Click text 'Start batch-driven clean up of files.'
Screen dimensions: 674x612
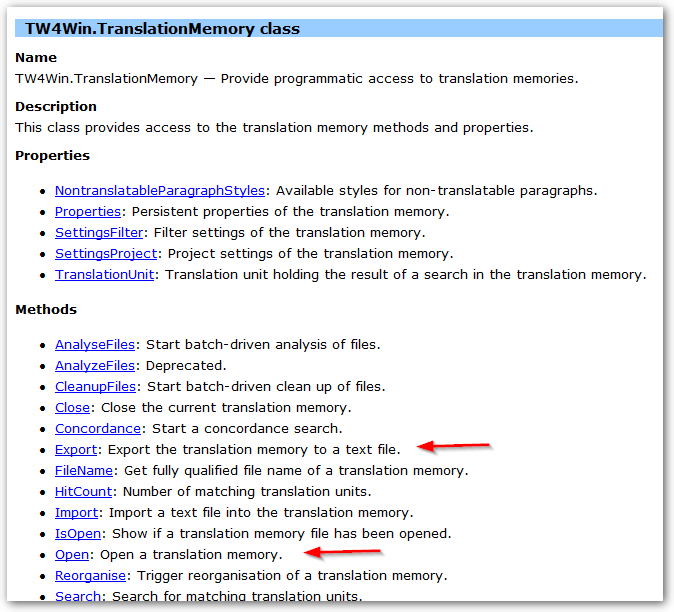click(x=266, y=387)
